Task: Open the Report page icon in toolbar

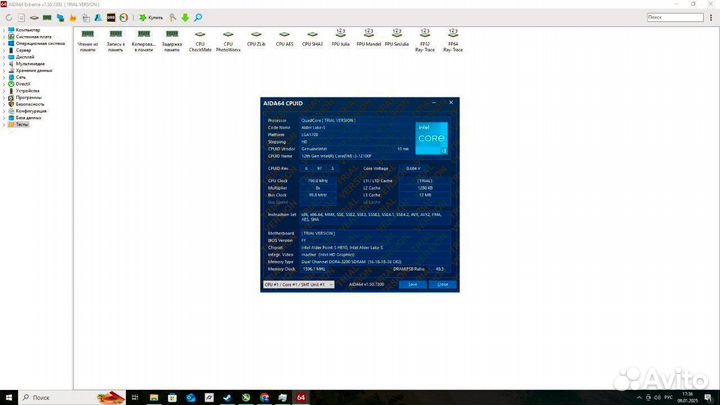Action: click(22, 17)
